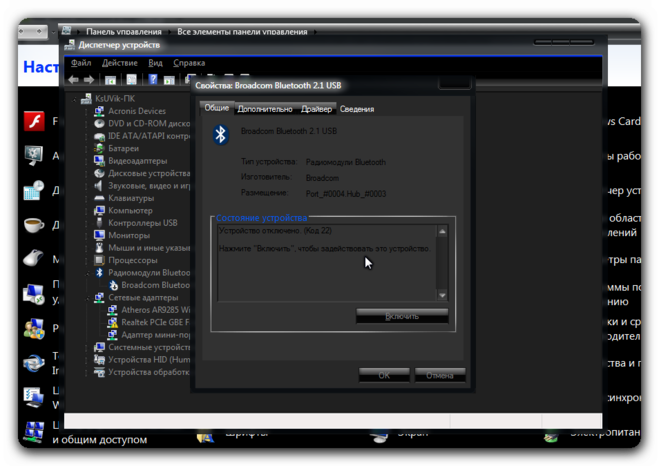
Task: Switch to the Дополнительно tab
Action: tap(265, 109)
